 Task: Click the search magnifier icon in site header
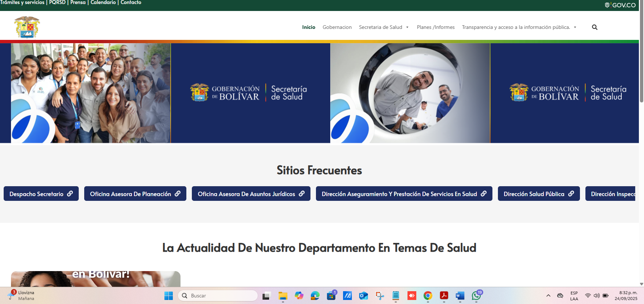tap(595, 27)
